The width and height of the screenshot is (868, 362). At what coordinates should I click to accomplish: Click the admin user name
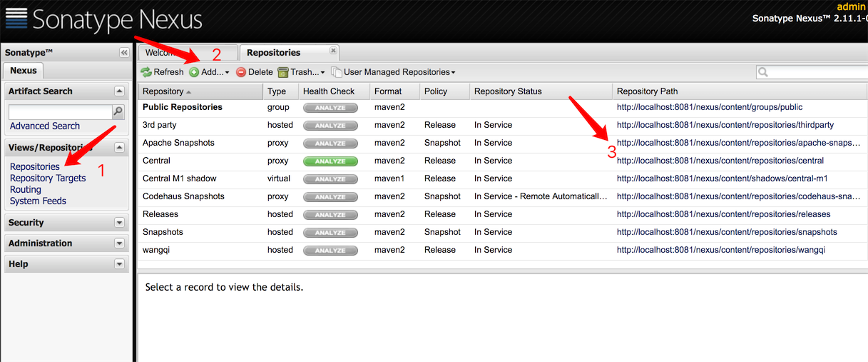point(851,6)
